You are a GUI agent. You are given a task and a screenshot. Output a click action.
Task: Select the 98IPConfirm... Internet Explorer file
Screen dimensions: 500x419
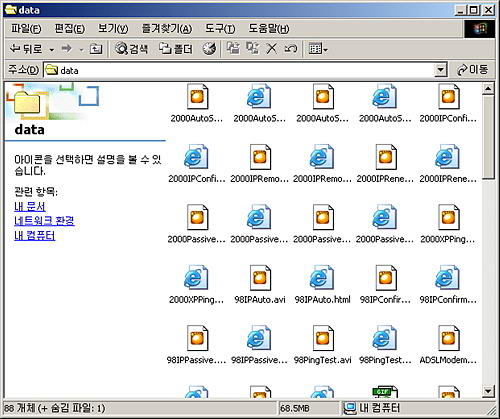click(x=448, y=285)
